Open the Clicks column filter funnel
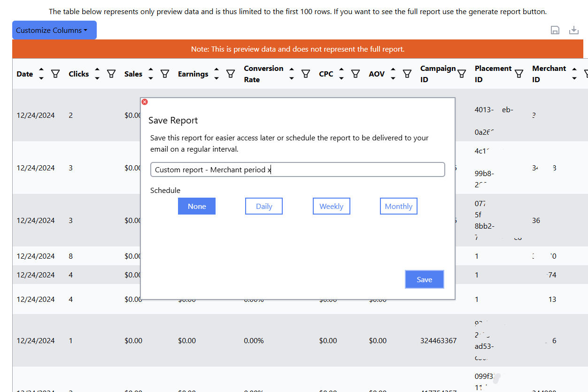 click(x=111, y=74)
